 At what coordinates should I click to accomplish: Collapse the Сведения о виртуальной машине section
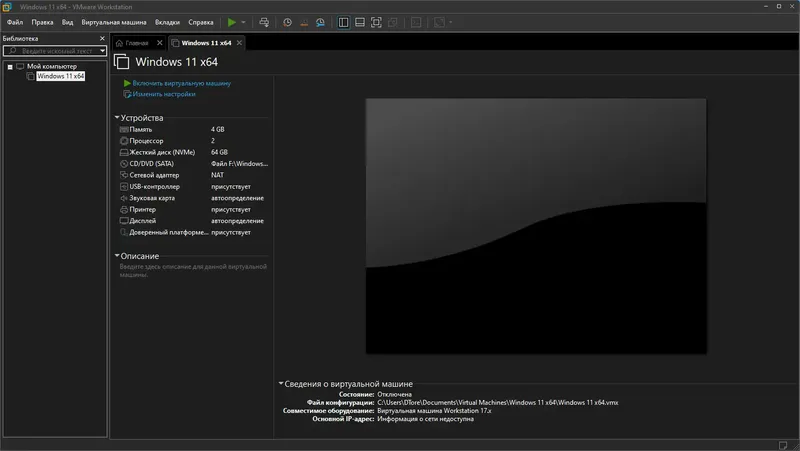click(x=280, y=384)
